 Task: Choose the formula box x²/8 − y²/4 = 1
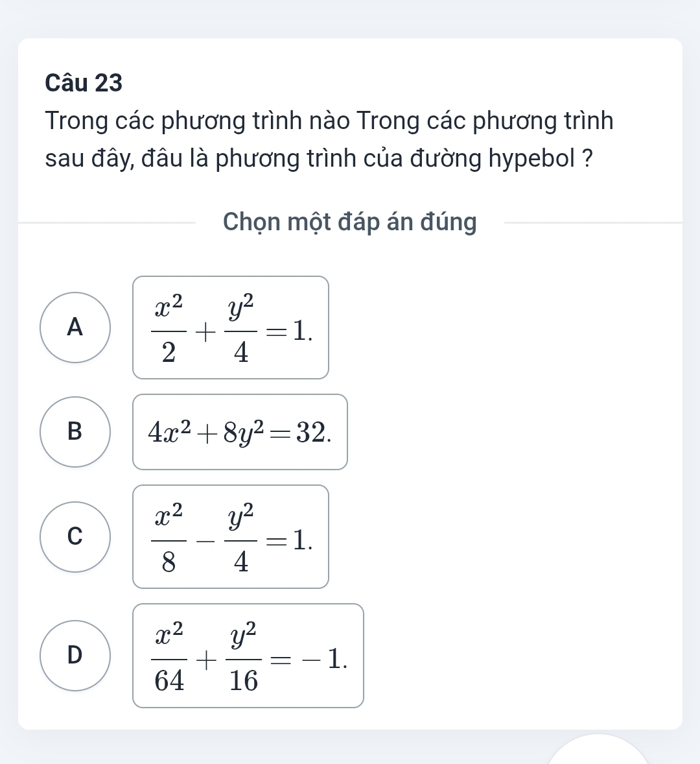coord(231,536)
